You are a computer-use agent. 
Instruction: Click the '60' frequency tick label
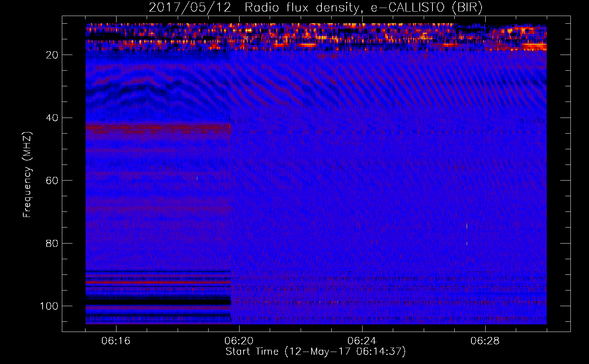pos(52,181)
